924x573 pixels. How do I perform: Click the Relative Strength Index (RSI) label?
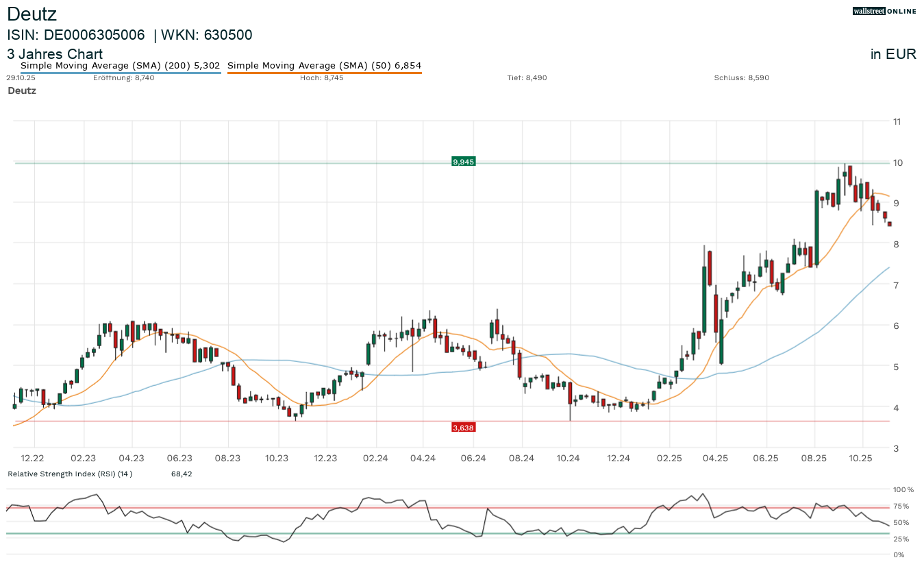click(x=69, y=474)
